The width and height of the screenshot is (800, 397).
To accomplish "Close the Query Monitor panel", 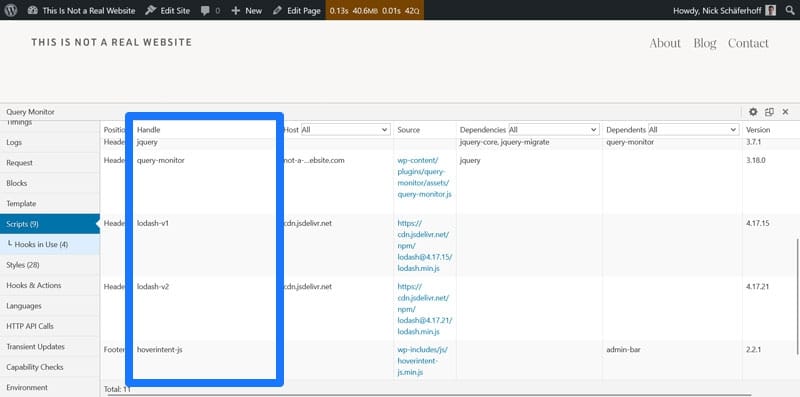I will click(x=785, y=112).
